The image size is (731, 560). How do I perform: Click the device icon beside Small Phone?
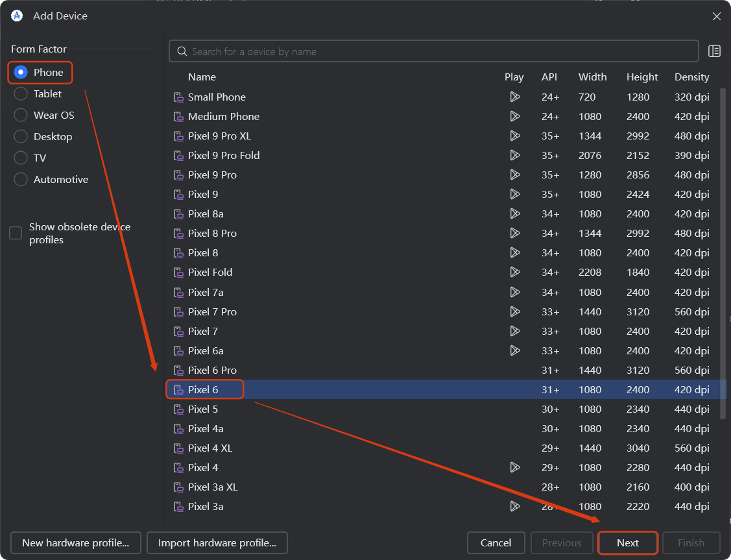click(178, 97)
